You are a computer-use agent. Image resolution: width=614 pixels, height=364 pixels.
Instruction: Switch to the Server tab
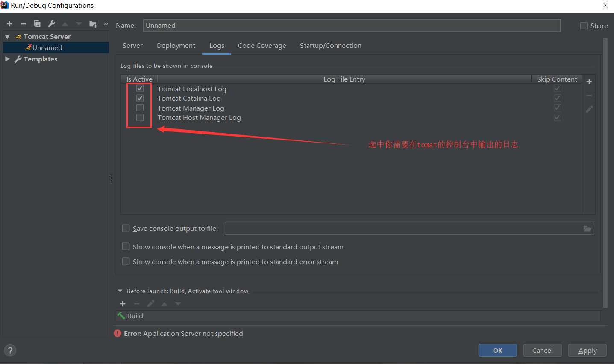pyautogui.click(x=132, y=46)
